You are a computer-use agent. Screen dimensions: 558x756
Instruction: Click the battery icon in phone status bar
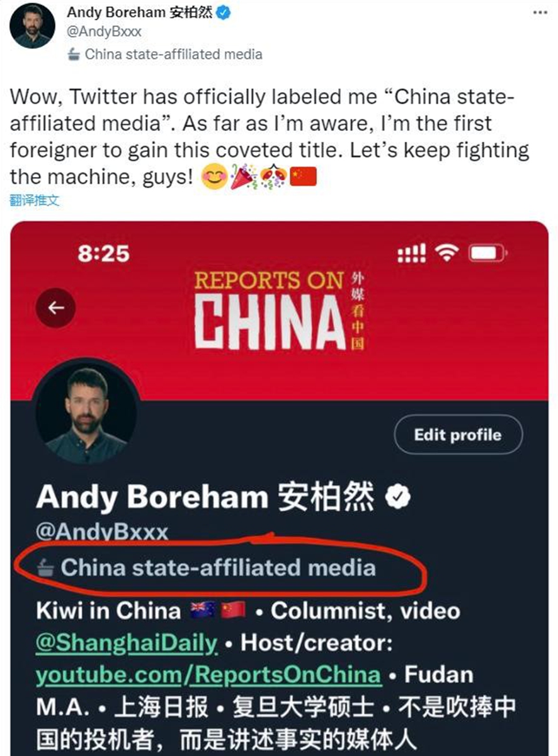[x=487, y=253]
